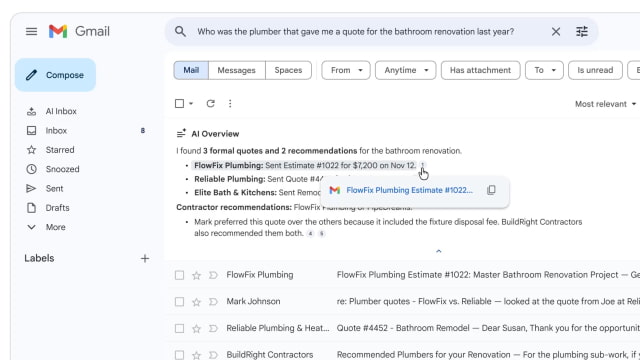Image resolution: width=640 pixels, height=360 pixels.
Task: Open the select-all dropdown arrow
Action: pyautogui.click(x=191, y=104)
